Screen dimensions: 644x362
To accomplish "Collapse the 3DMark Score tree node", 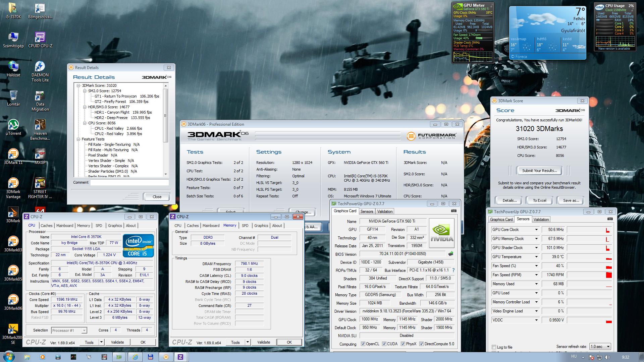I will (x=78, y=85).
